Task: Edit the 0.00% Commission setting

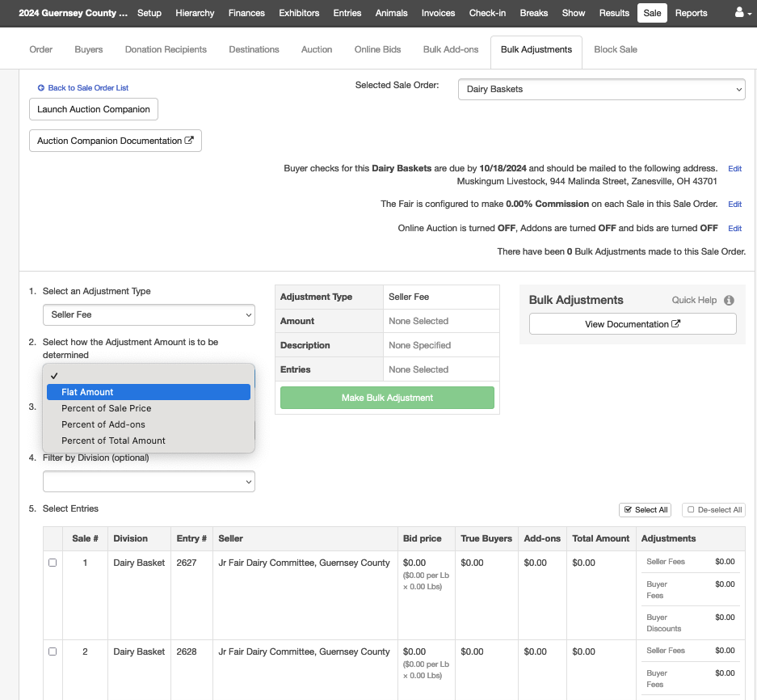Action: point(735,205)
